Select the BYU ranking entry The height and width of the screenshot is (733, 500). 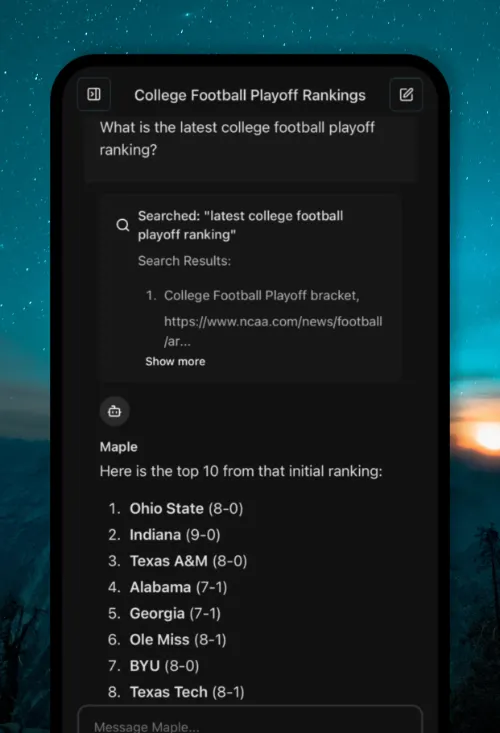tap(164, 666)
